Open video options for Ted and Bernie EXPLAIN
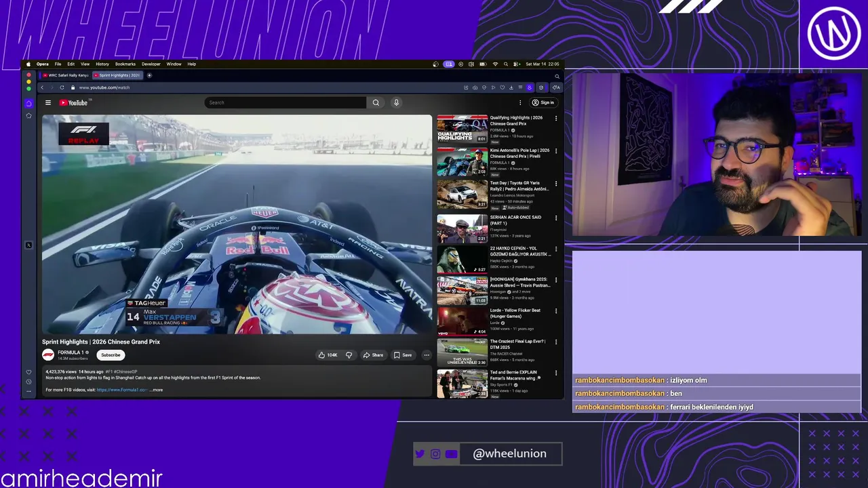The height and width of the screenshot is (488, 868). click(x=556, y=373)
